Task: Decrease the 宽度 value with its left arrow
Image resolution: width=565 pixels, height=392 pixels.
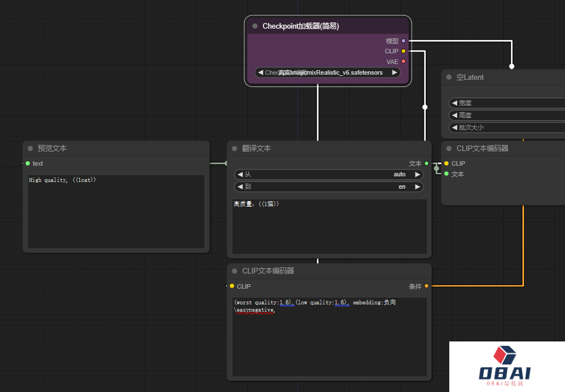Action: tap(454, 103)
